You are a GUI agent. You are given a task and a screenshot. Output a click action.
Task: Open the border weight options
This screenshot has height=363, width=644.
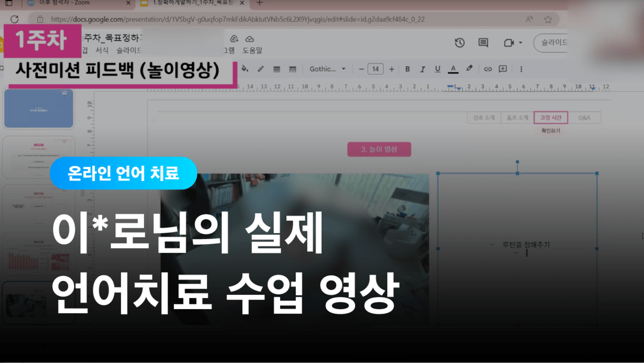click(276, 69)
